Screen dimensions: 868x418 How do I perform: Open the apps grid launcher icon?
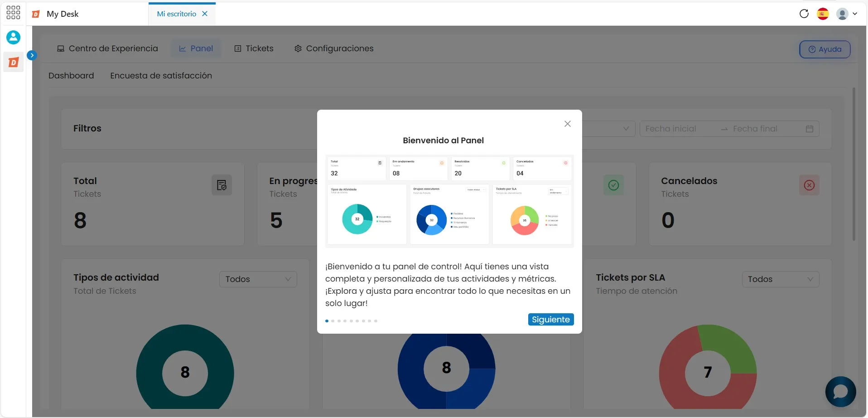pos(13,13)
